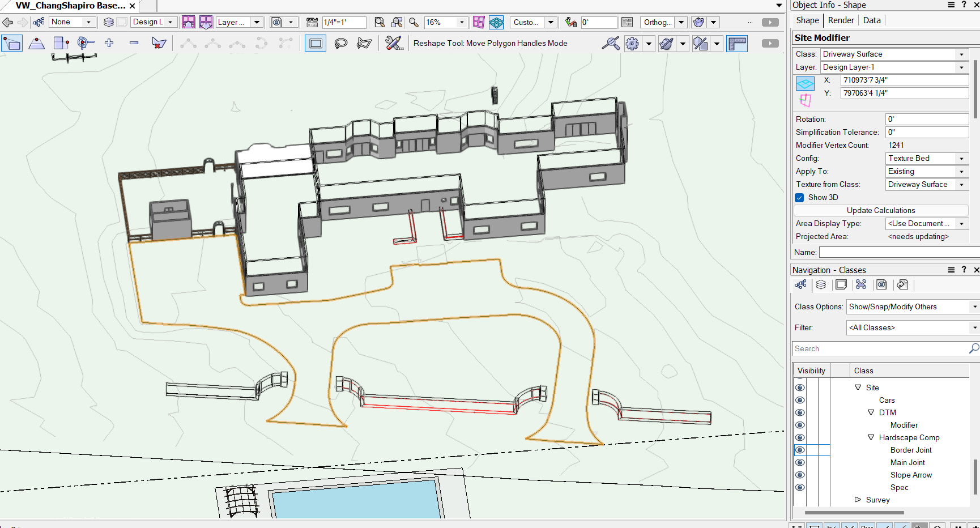Click the Classes navigation icon in Navigation panel
The image size is (980, 528).
pos(800,285)
